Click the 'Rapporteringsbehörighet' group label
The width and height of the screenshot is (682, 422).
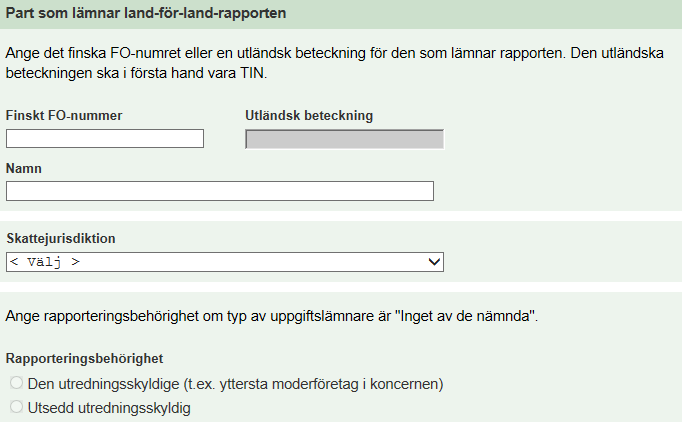pyautogui.click(x=85, y=357)
